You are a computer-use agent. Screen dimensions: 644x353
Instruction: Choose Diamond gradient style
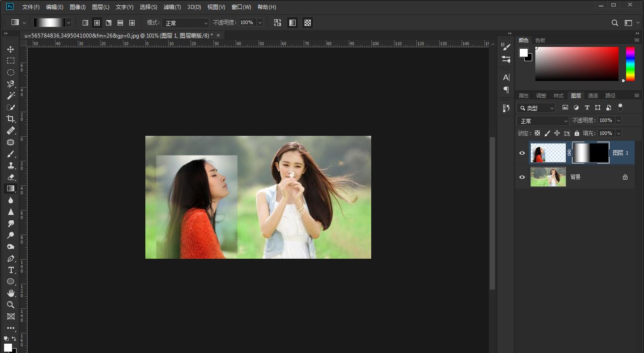click(x=132, y=23)
